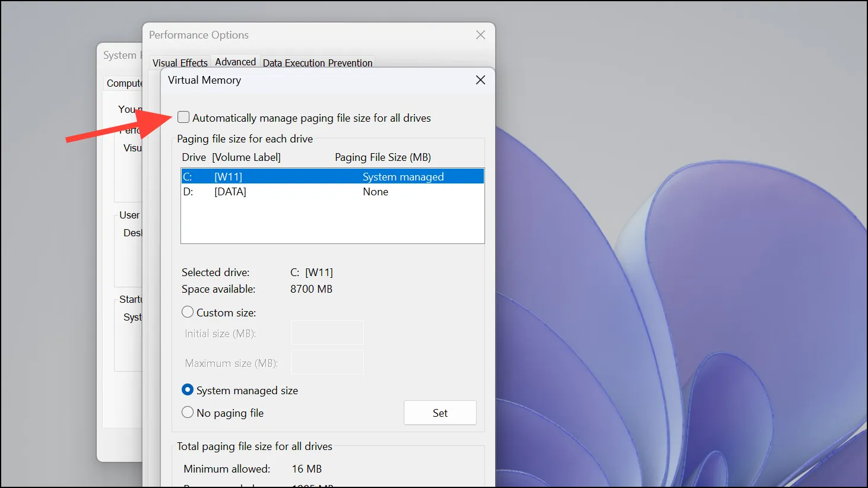Click the Maximum size (MB) field
This screenshot has width=868, height=488.
[x=327, y=362]
